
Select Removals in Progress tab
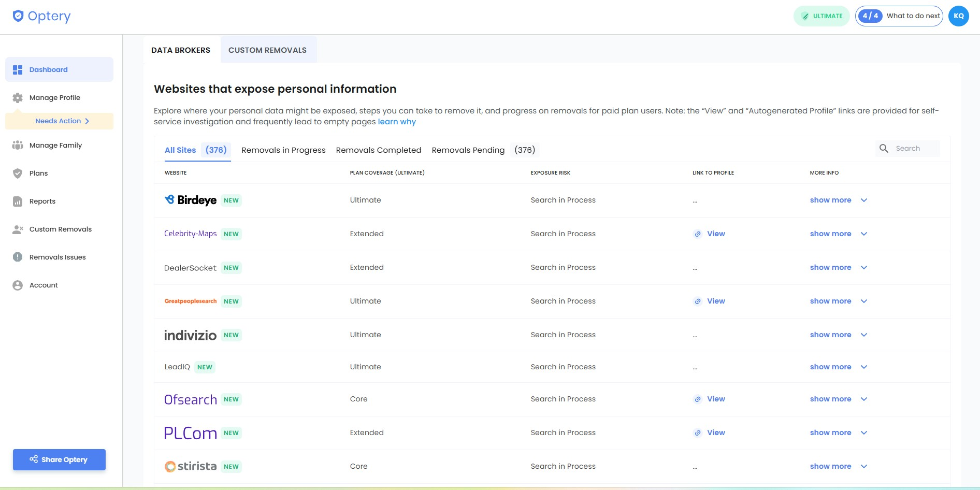283,150
